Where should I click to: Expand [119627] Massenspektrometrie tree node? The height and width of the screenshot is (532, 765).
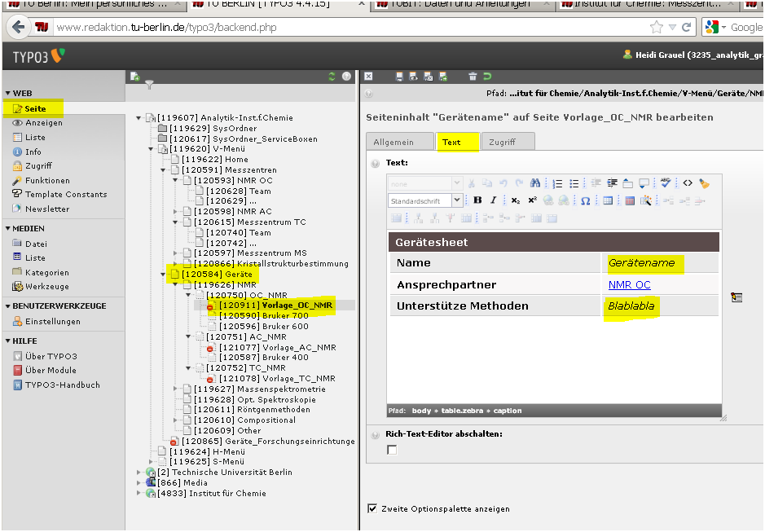175,389
